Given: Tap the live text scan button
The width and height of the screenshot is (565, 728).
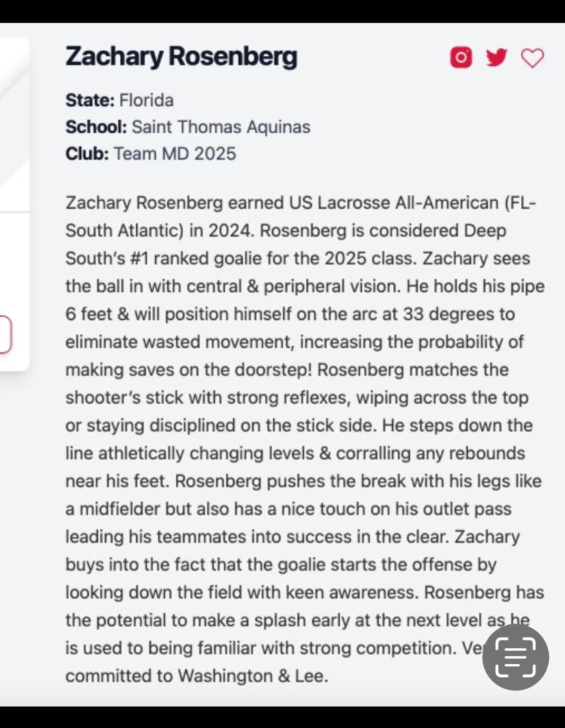Looking at the screenshot, I should click(x=515, y=657).
